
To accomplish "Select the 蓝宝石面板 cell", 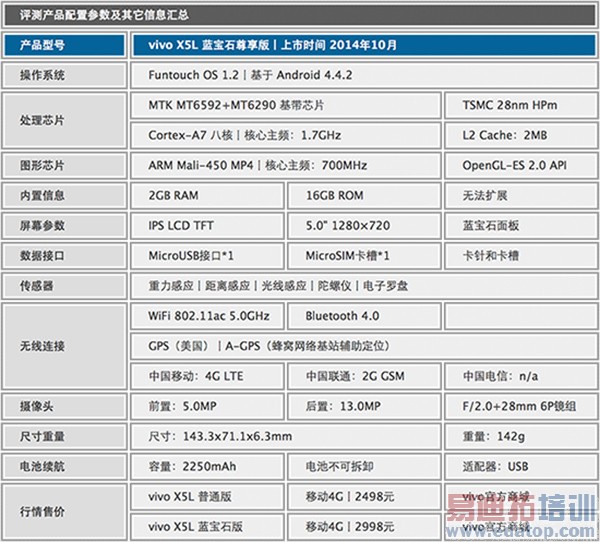I will (x=521, y=226).
